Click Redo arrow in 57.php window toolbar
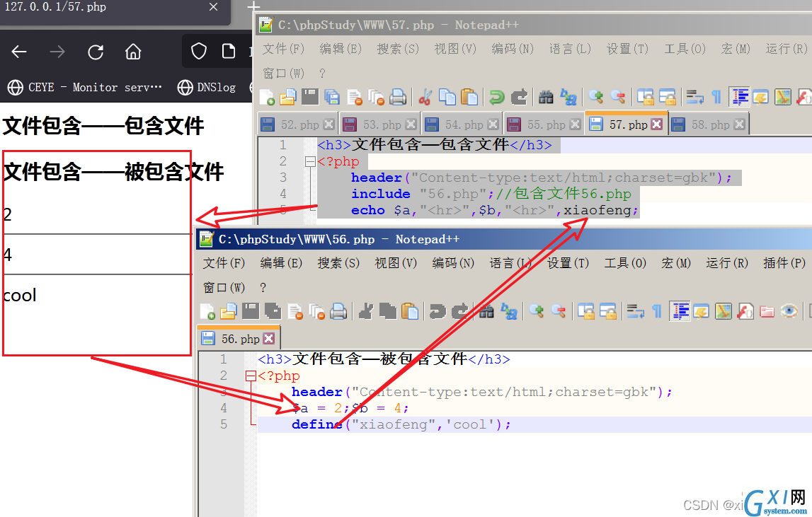This screenshot has height=517, width=812. (519, 97)
